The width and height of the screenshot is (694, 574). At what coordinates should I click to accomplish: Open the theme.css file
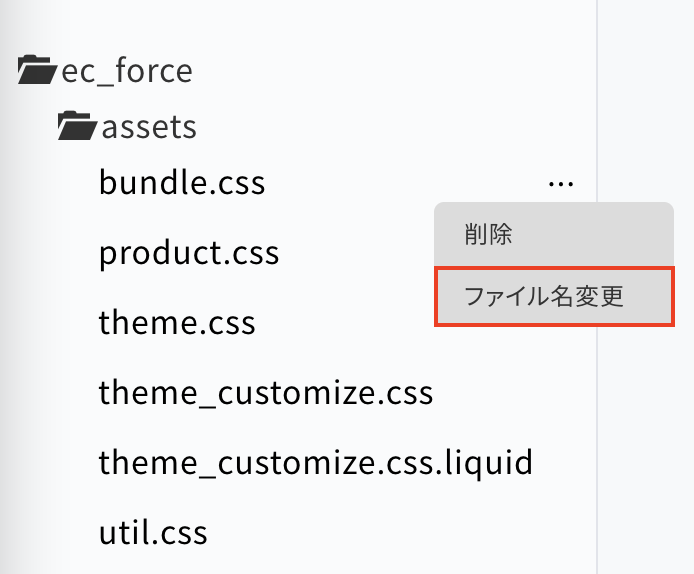pos(177,322)
